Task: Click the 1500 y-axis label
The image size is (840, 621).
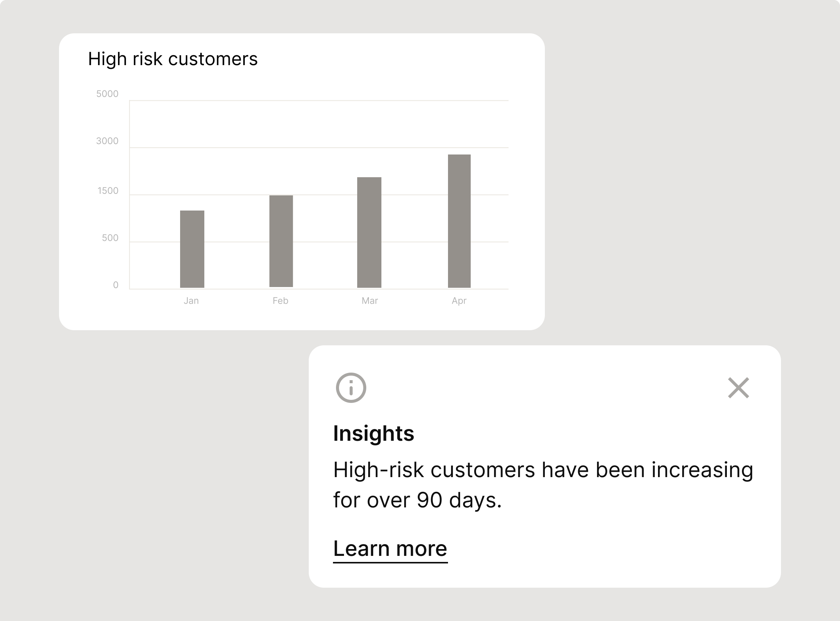Action: (x=108, y=191)
